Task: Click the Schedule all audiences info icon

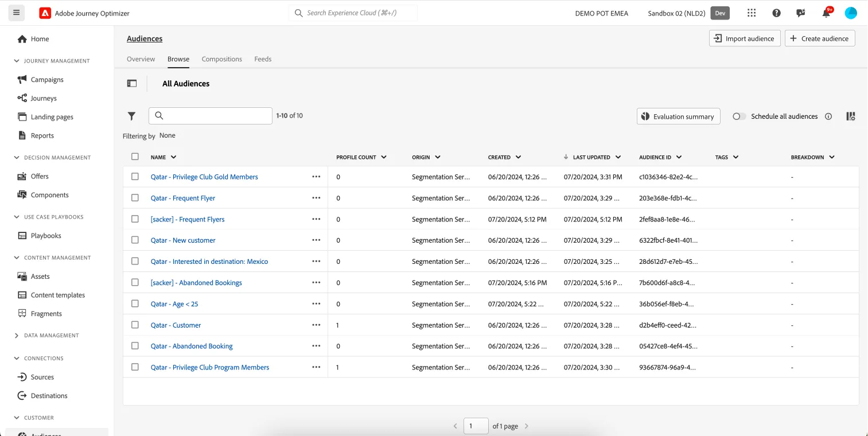Action: coord(828,116)
